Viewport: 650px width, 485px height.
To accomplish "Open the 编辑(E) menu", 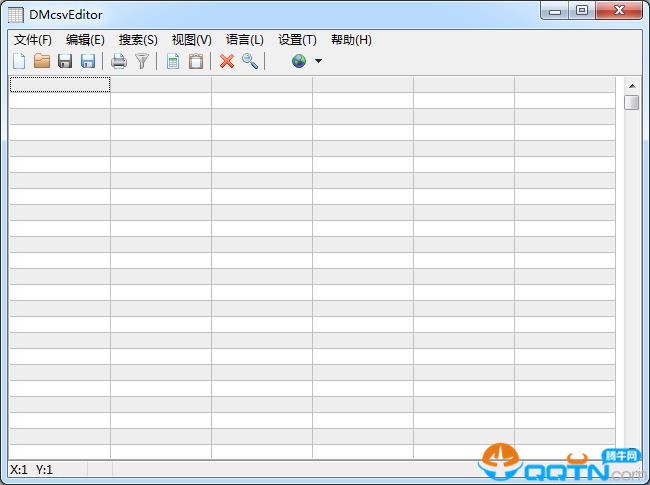I will 85,40.
